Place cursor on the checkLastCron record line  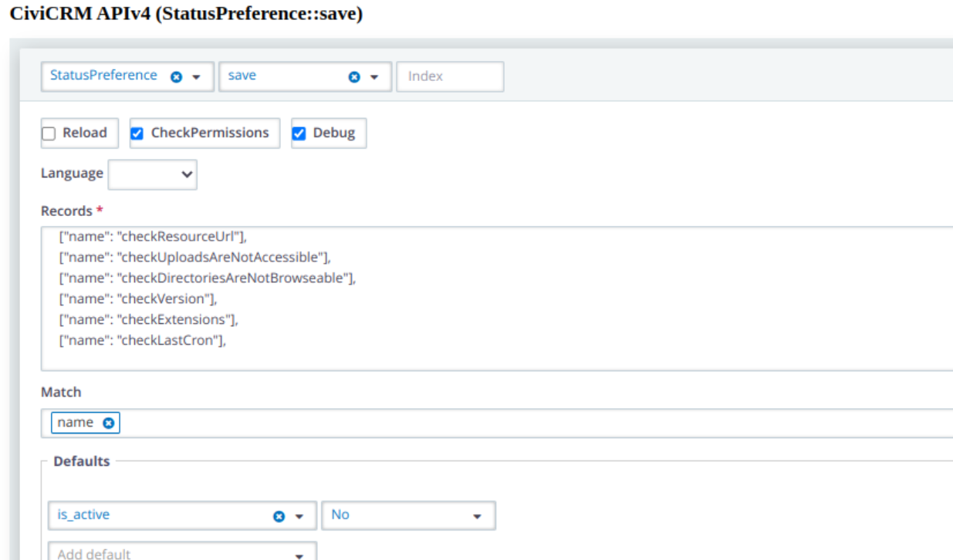(x=143, y=340)
